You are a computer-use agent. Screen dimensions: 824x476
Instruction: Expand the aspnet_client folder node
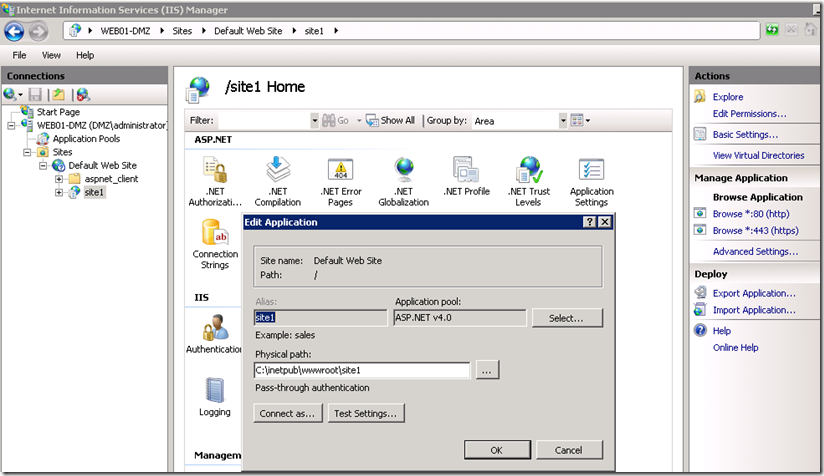click(59, 179)
